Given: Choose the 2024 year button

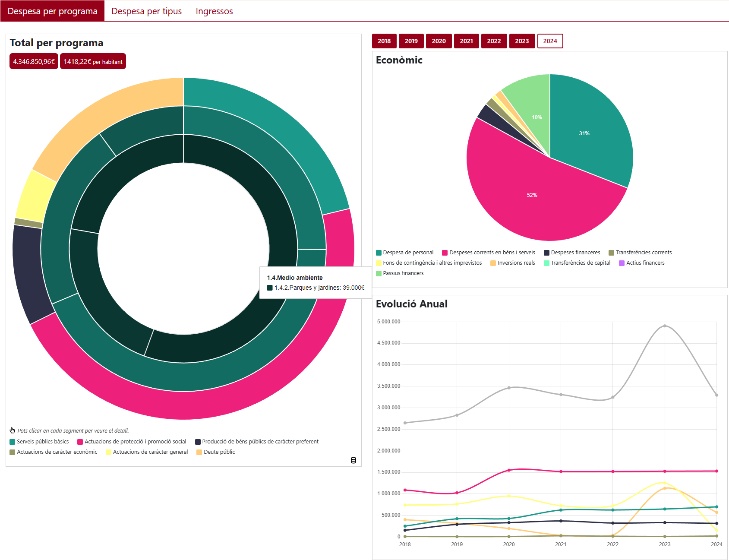Looking at the screenshot, I should [550, 41].
